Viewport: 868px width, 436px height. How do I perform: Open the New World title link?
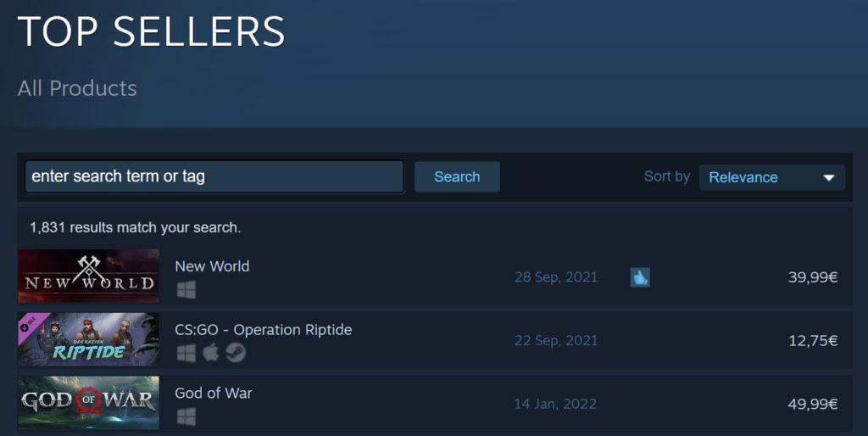point(212,266)
